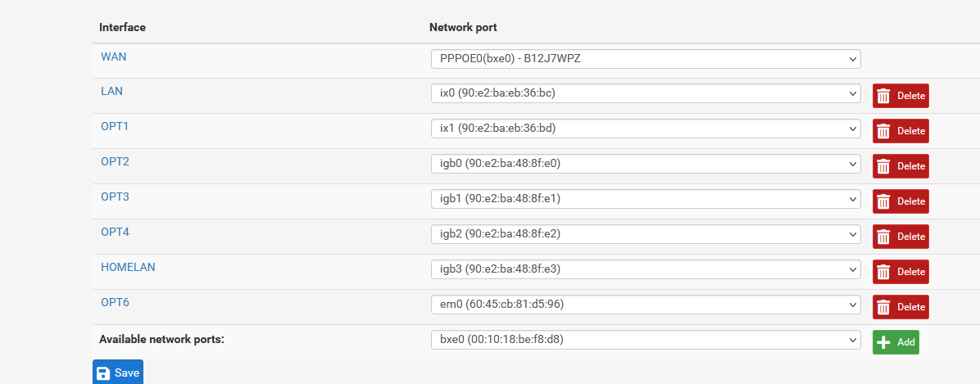Click trash icon for OPT2 interface

tap(883, 166)
